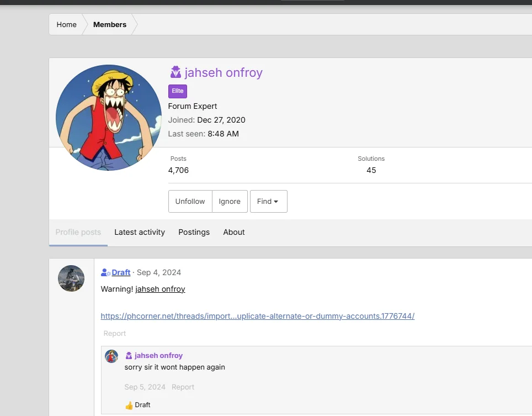
Task: Click the jahseh onfroy profile heading
Action: pos(224,72)
